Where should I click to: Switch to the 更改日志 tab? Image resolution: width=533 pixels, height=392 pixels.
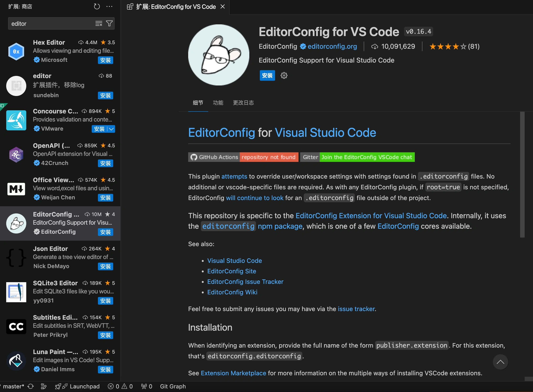[243, 103]
